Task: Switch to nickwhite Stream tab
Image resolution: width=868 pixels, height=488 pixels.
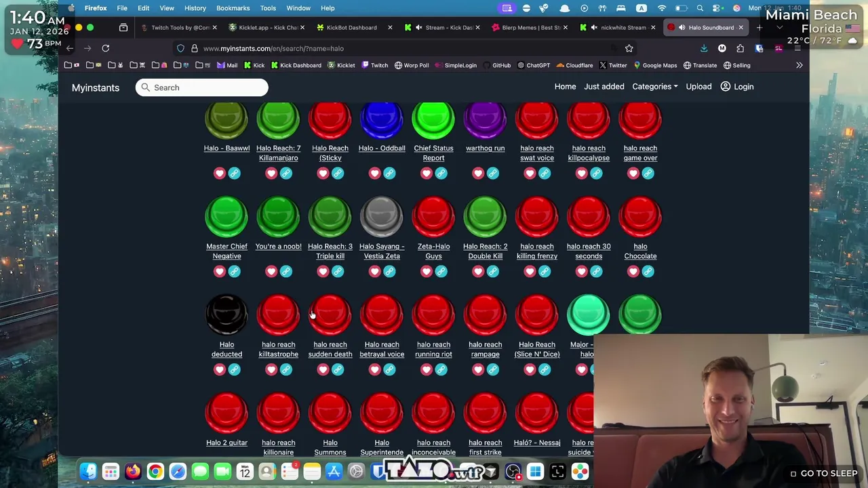Action: [x=617, y=28]
